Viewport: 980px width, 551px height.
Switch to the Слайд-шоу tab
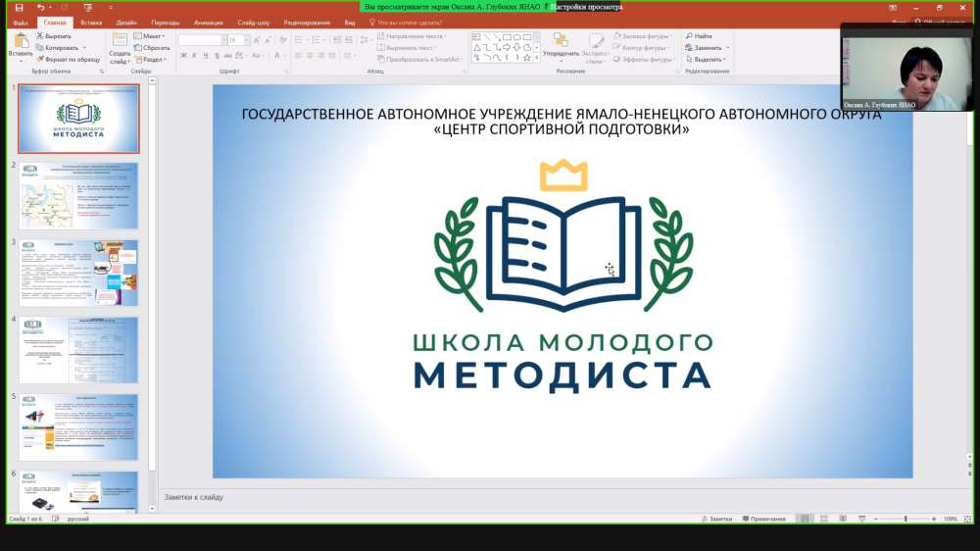(x=253, y=23)
